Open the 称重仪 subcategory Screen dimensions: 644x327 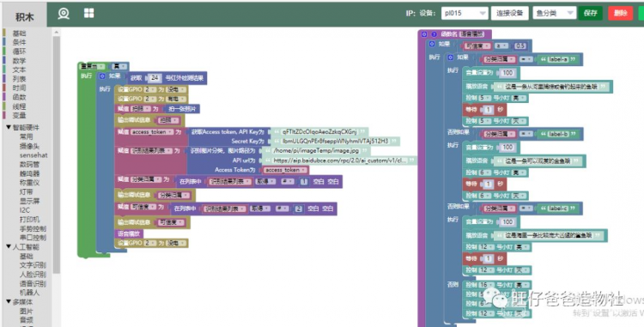click(x=29, y=183)
